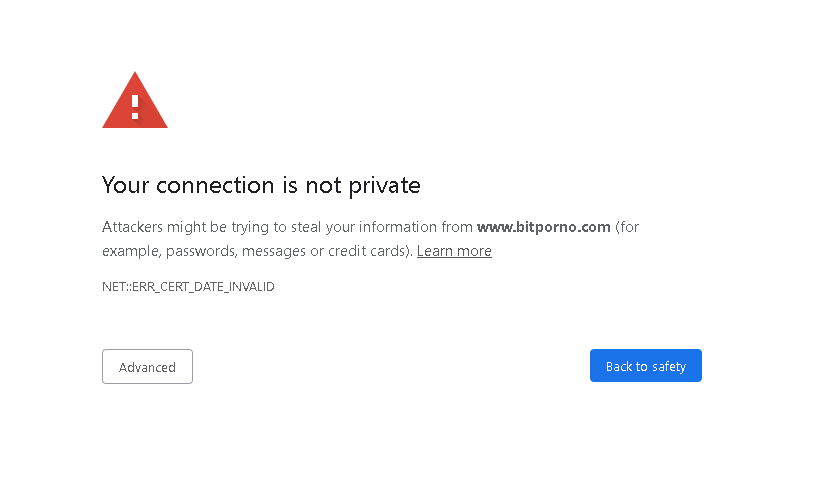The height and width of the screenshot is (489, 832).
Task: Open the Learn more link
Action: pyautogui.click(x=454, y=251)
